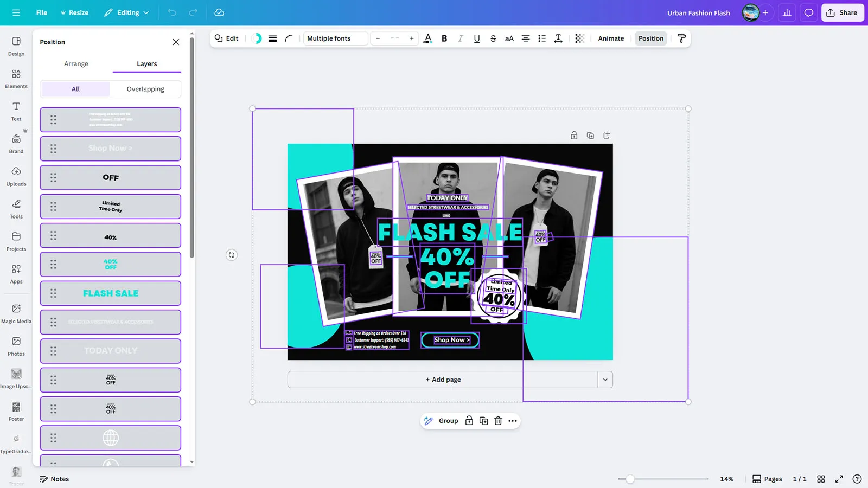Select the FLASH SALE layer
868x488 pixels.
click(x=111, y=293)
